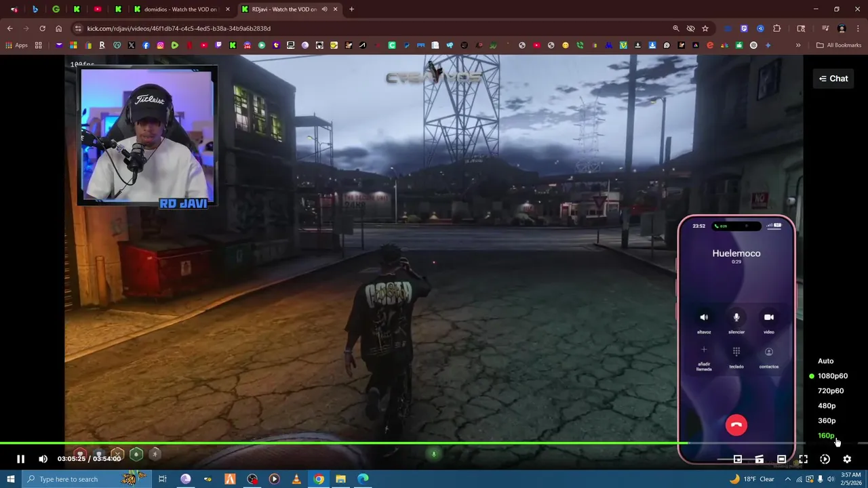This screenshot has width=868, height=488.
Task: Click the eye-slash tracking protection icon
Action: (x=690, y=28)
